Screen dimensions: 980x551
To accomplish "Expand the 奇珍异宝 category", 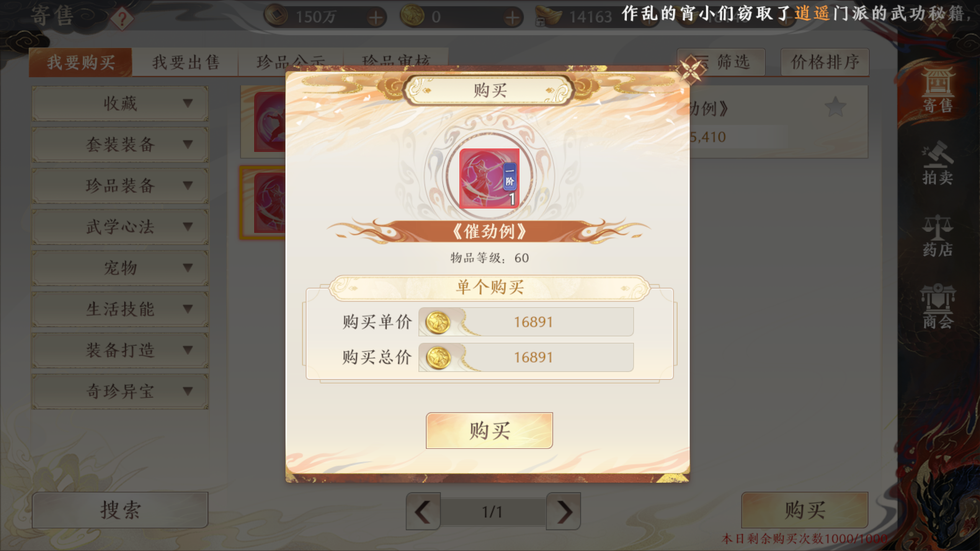I will (120, 391).
